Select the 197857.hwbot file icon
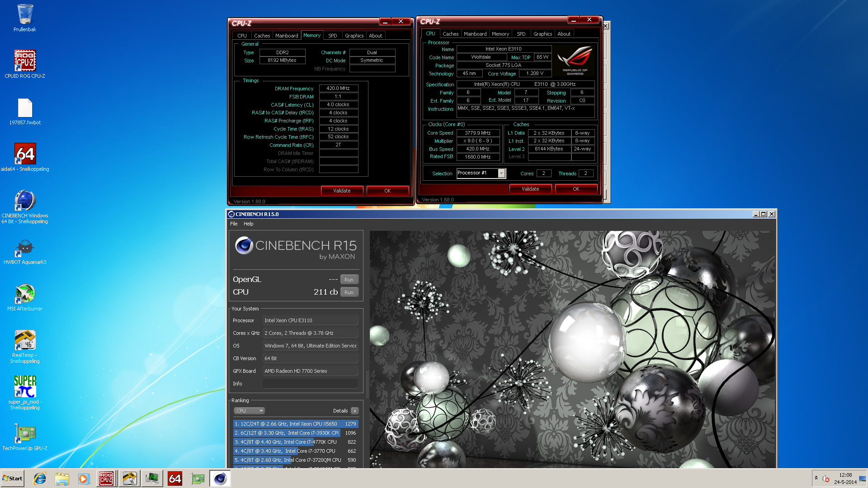 coord(25,112)
